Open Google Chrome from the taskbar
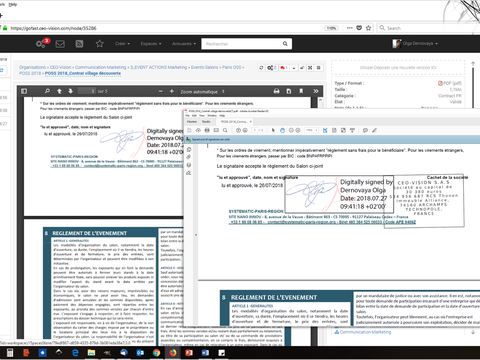 [x=156, y=353]
